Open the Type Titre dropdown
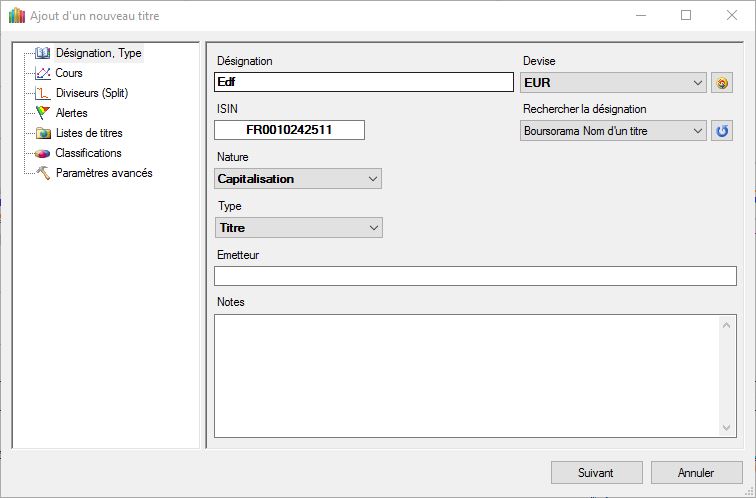 [373, 228]
